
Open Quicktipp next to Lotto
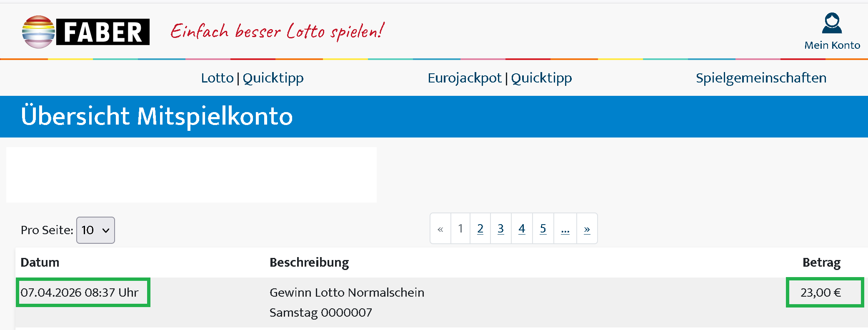pos(273,78)
